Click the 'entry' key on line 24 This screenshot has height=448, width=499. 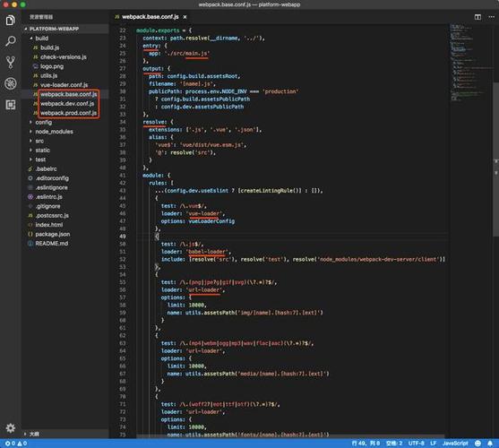pos(151,46)
